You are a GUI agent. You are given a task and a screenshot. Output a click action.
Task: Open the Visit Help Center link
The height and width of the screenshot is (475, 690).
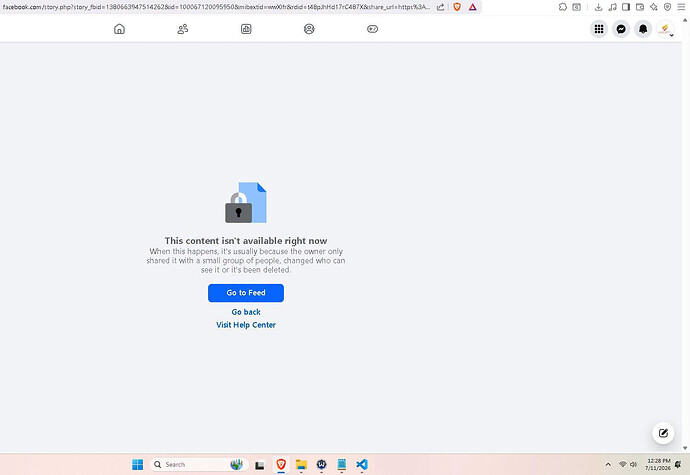246,325
